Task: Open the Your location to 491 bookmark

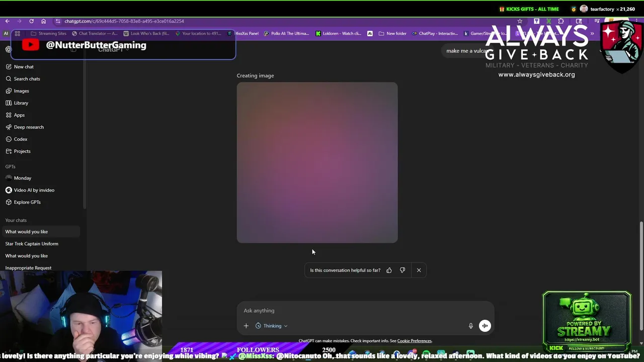Action: pos(198,34)
